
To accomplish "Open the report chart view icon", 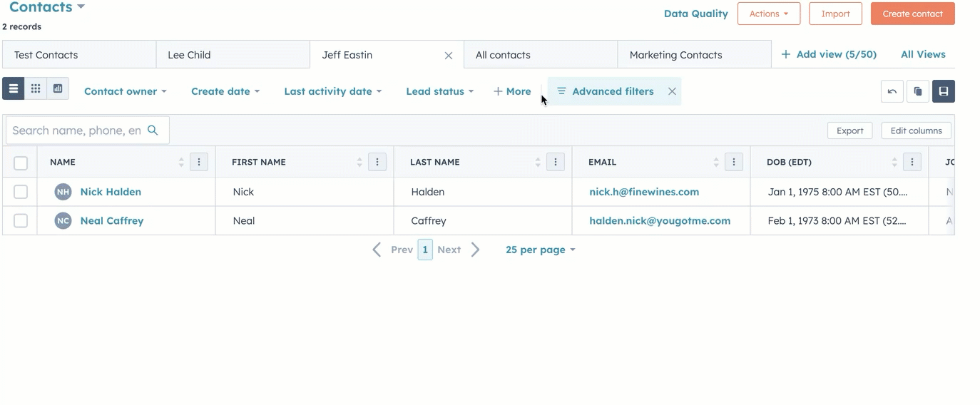I will [x=58, y=89].
